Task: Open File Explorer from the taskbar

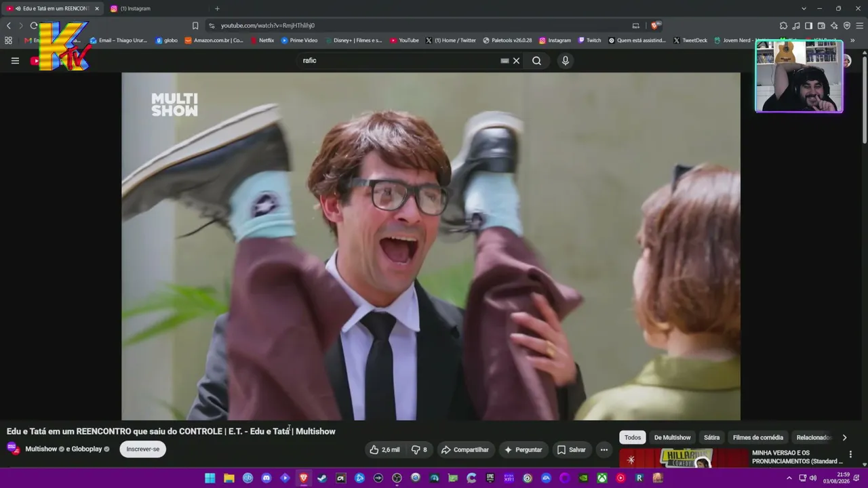Action: [x=229, y=478]
